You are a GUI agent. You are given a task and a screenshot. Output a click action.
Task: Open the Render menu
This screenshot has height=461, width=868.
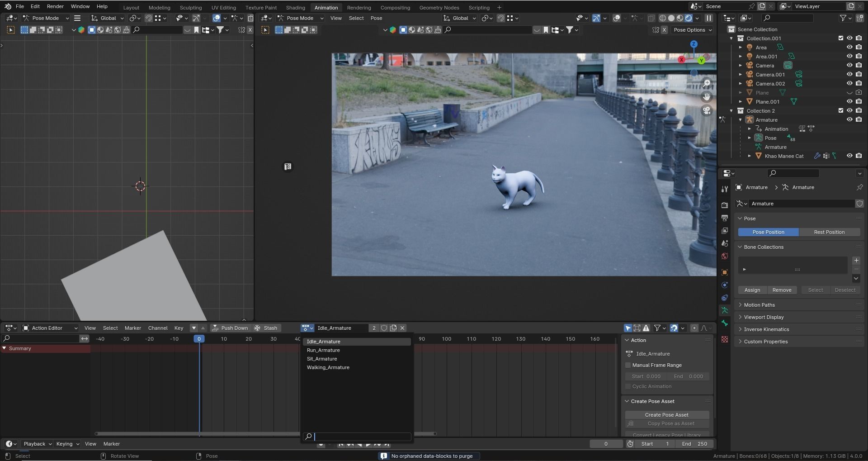click(55, 6)
